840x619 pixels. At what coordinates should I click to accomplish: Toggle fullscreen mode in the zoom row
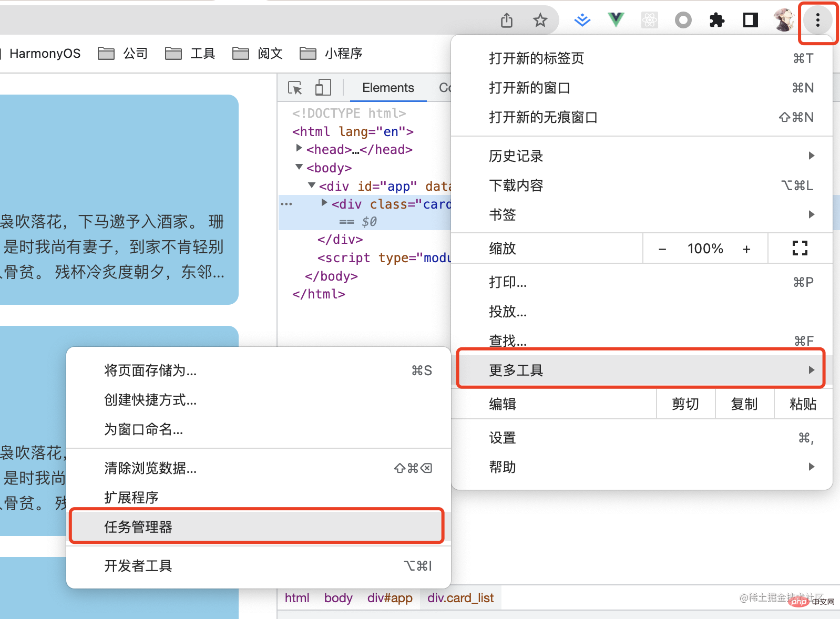click(x=800, y=248)
